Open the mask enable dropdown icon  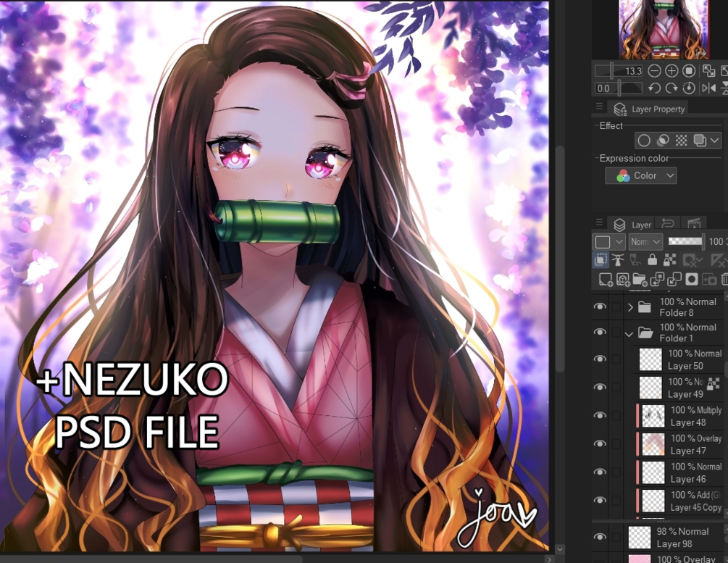click(692, 261)
